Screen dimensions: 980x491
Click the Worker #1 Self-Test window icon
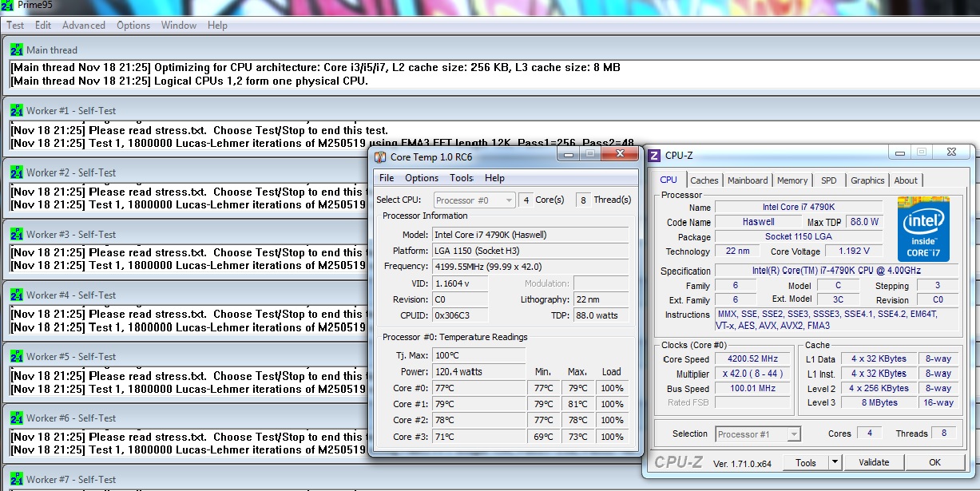[x=17, y=110]
